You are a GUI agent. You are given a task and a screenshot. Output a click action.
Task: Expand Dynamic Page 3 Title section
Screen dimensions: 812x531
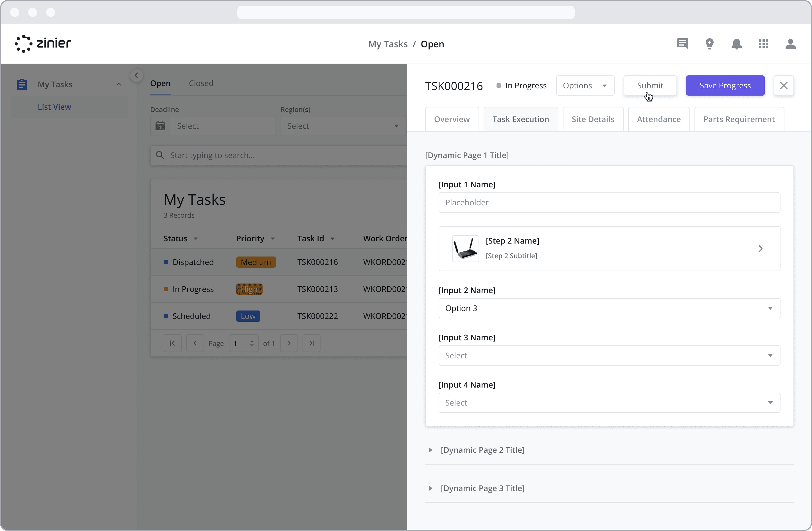[430, 488]
